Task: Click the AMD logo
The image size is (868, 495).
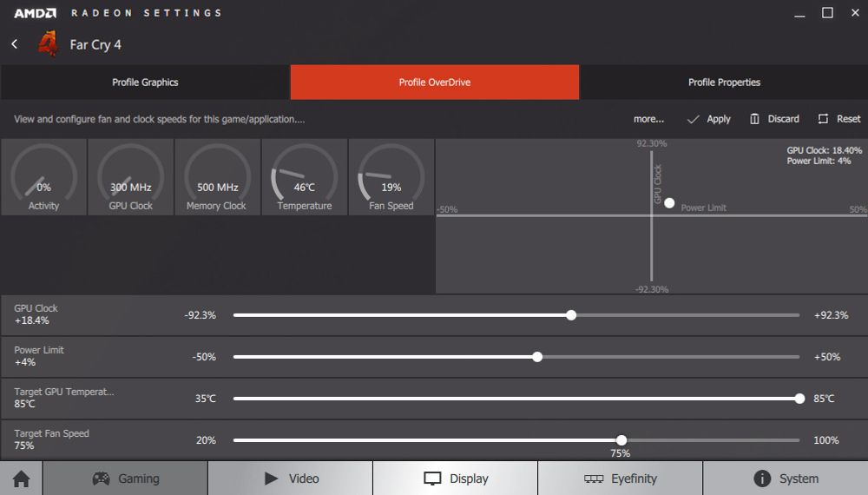Action: (35, 13)
